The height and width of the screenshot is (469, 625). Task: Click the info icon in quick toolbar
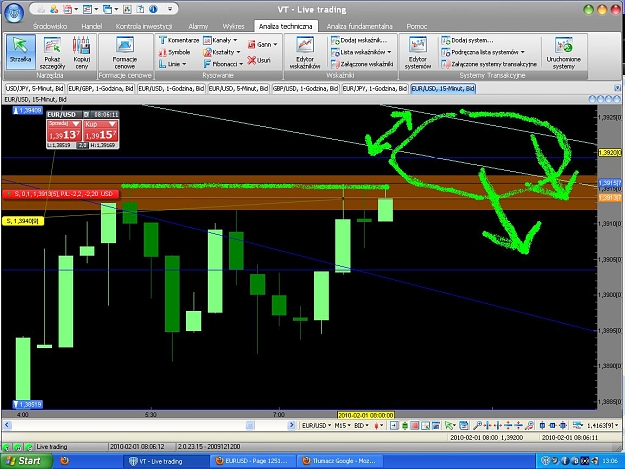(x=153, y=9)
